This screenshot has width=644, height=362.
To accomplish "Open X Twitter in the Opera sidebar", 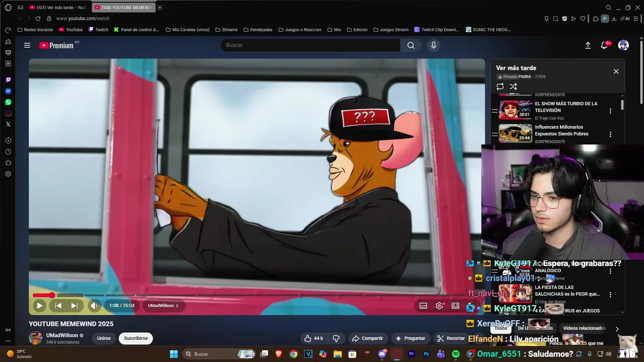I will pos(8,124).
